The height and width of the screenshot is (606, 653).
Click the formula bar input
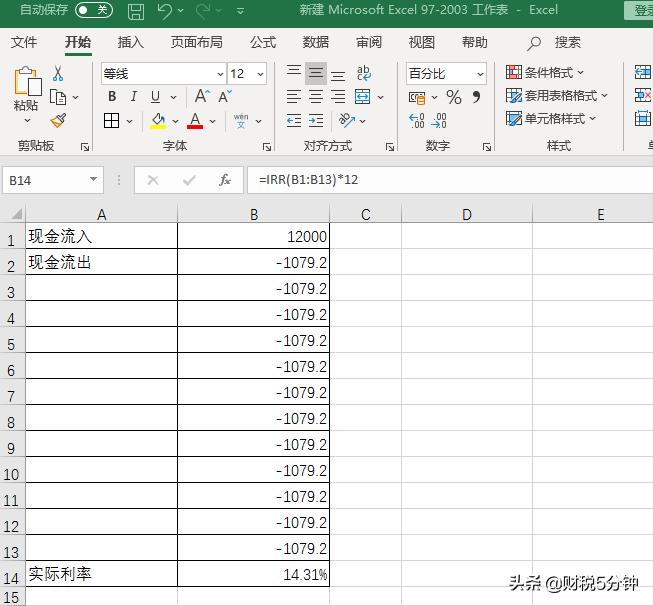coord(450,180)
